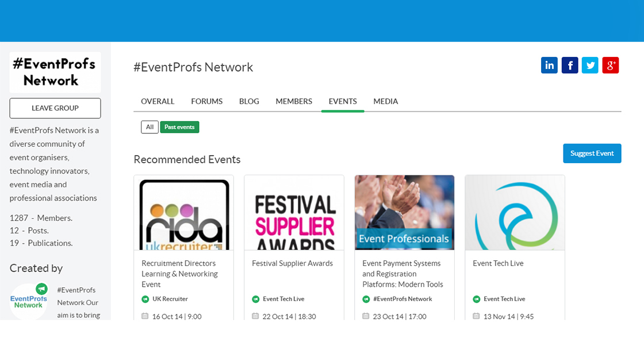Go to the BLOG tab
This screenshot has width=644, height=362.
249,101
